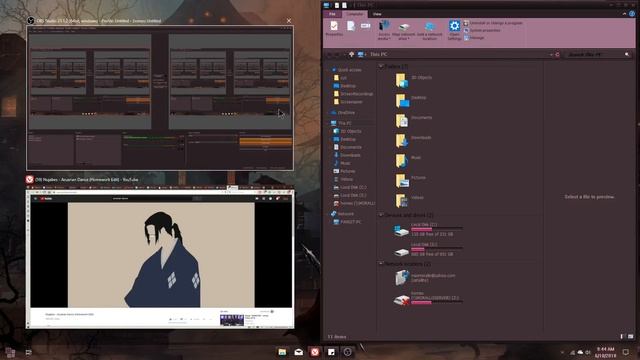This screenshot has width=640, height=360.
Task: Select Pictures folder icon in content
Action: click(402, 180)
